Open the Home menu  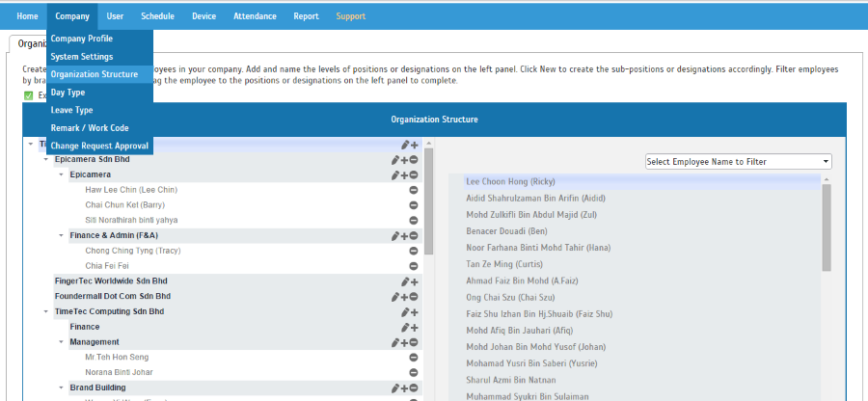(27, 16)
